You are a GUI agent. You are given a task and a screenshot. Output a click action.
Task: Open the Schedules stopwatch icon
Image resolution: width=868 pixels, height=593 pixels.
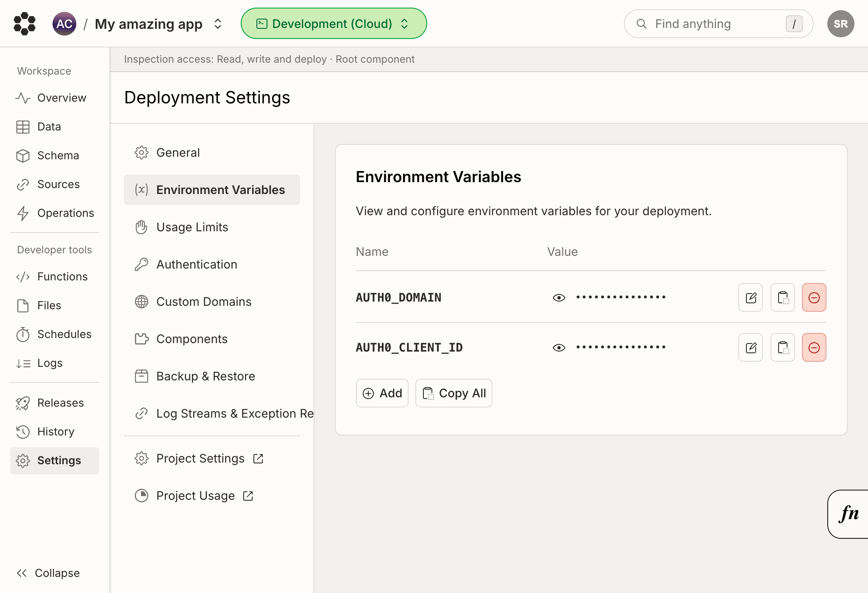point(23,334)
